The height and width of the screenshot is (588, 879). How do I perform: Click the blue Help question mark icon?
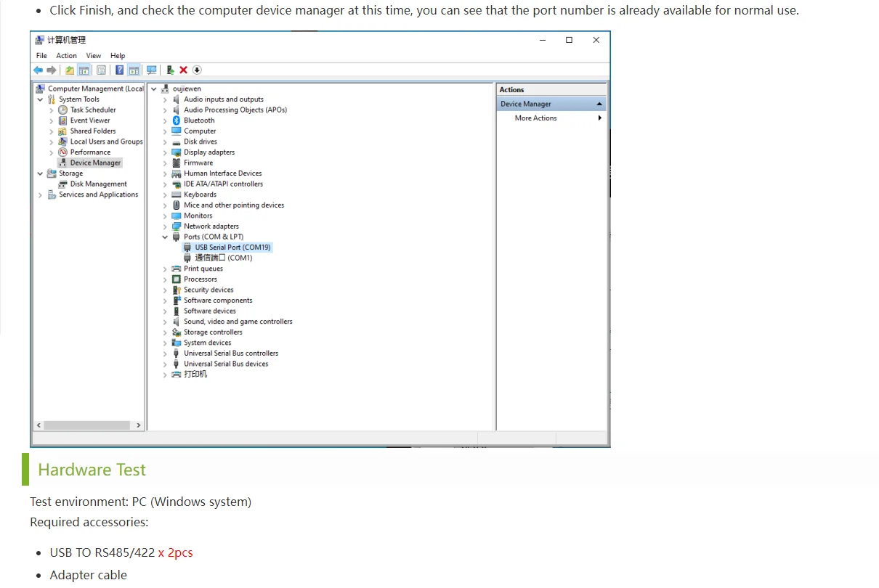click(120, 70)
